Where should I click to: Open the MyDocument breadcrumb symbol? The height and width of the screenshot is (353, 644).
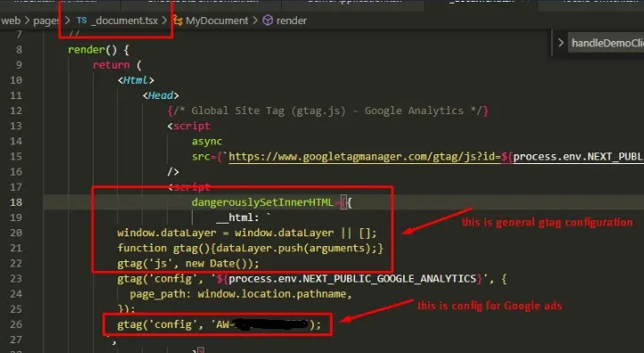(217, 21)
